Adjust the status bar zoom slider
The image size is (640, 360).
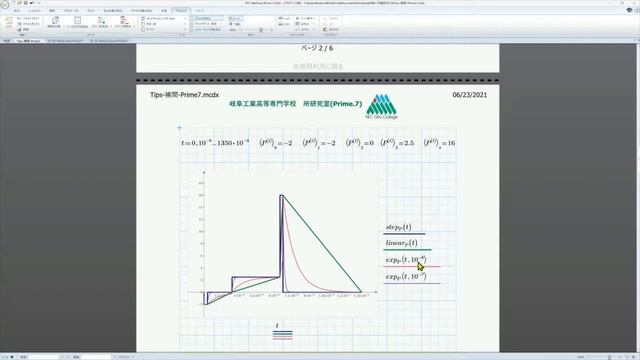[x=609, y=357]
